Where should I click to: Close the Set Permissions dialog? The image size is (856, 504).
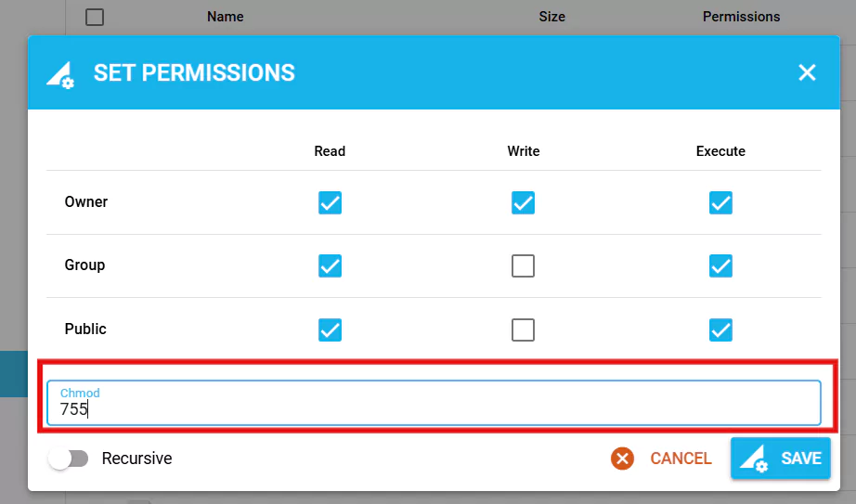coord(807,72)
